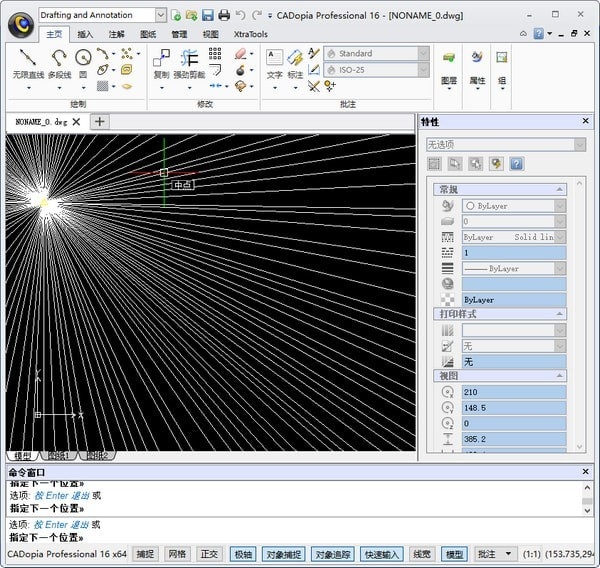The image size is (600, 568).
Task: Click the save icon in quick access toolbar
Action: [207, 15]
